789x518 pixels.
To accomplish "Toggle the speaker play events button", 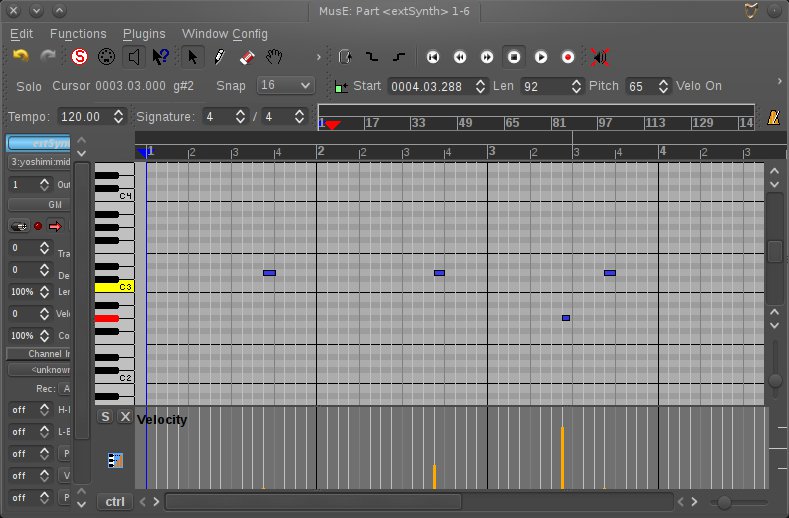I will click(134, 57).
